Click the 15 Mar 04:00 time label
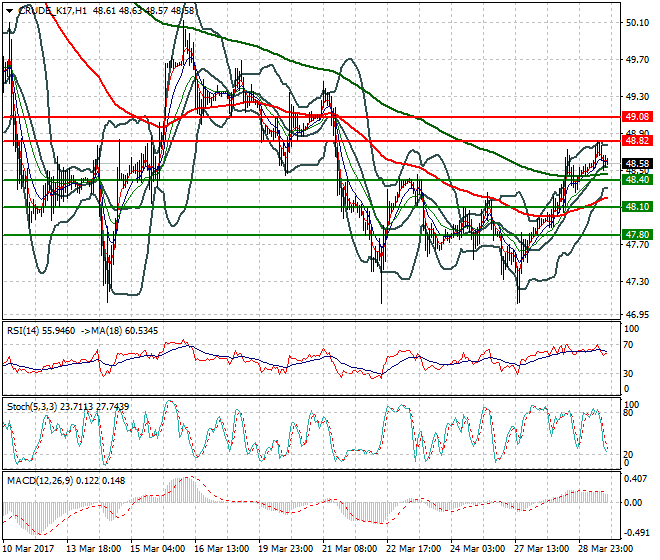This screenshot has width=660, height=560. [158, 549]
